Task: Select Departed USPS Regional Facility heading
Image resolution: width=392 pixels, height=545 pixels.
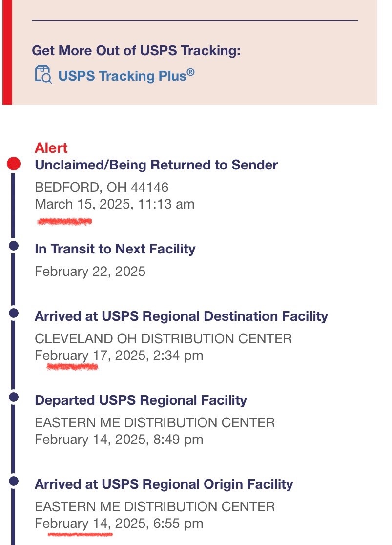Action: coord(141,400)
